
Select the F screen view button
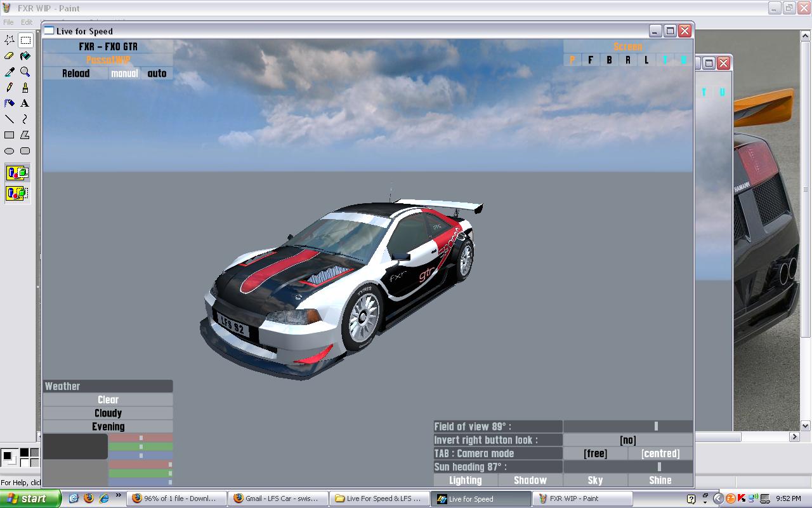coord(591,60)
